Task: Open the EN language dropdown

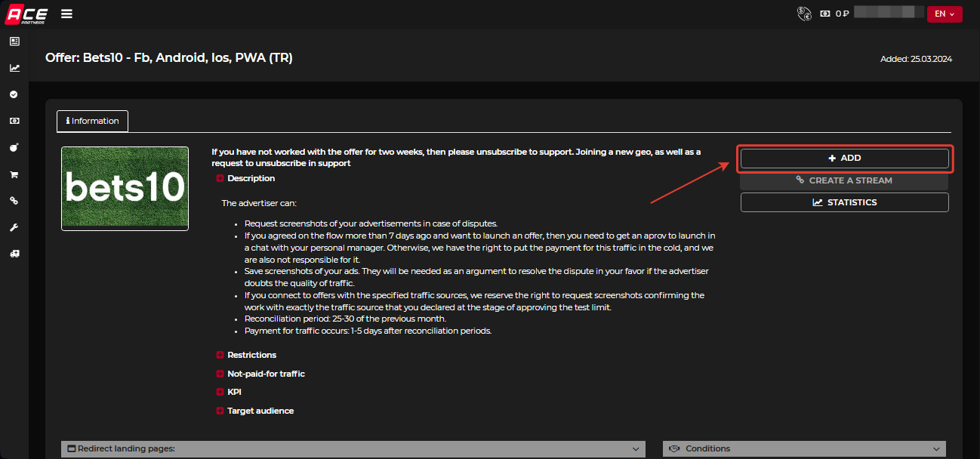Action: tap(945, 14)
